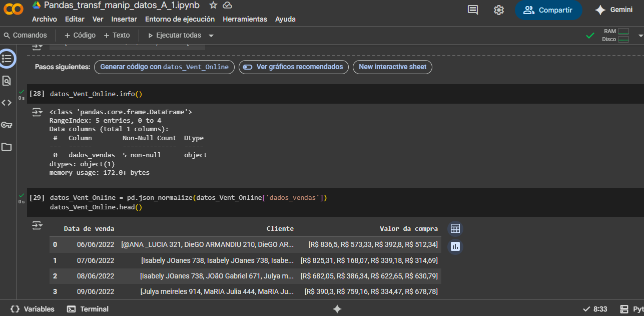The width and height of the screenshot is (644, 316).
Task: Click Generar código con datos_Vent_Online
Action: coord(164,67)
